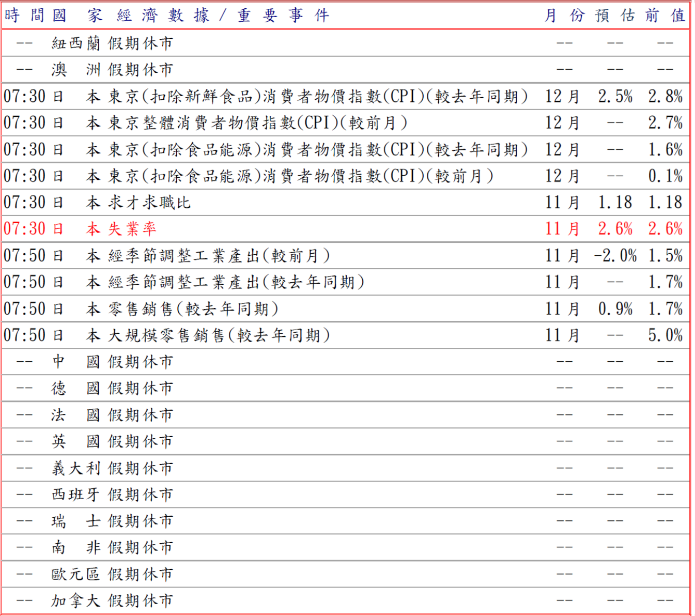The width and height of the screenshot is (695, 616).
Task: Click the -2.0% forecast value
Action: (x=615, y=256)
